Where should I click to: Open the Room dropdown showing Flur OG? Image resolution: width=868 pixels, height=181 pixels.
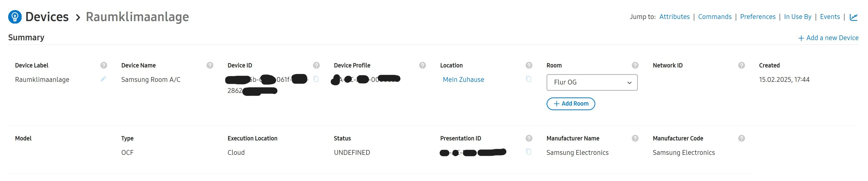coord(592,82)
